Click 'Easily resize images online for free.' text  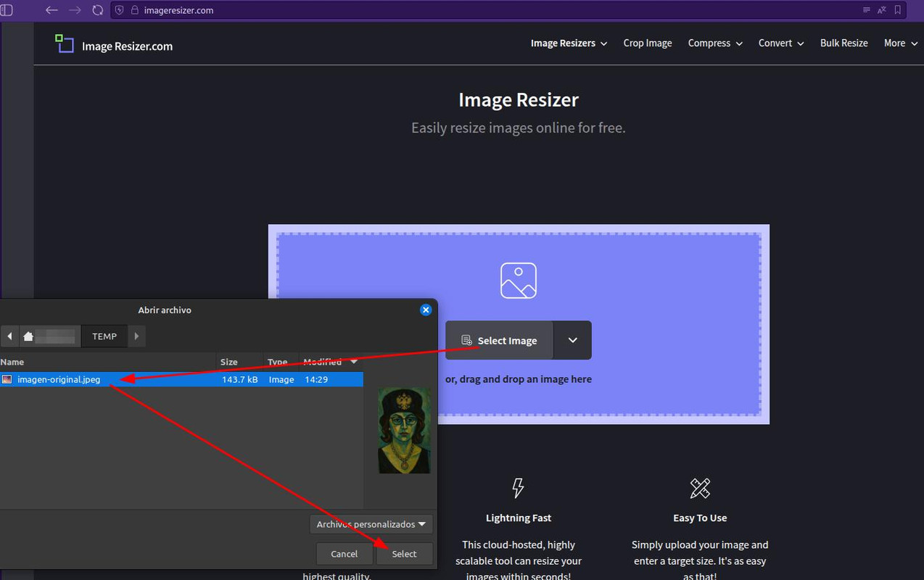coord(519,128)
